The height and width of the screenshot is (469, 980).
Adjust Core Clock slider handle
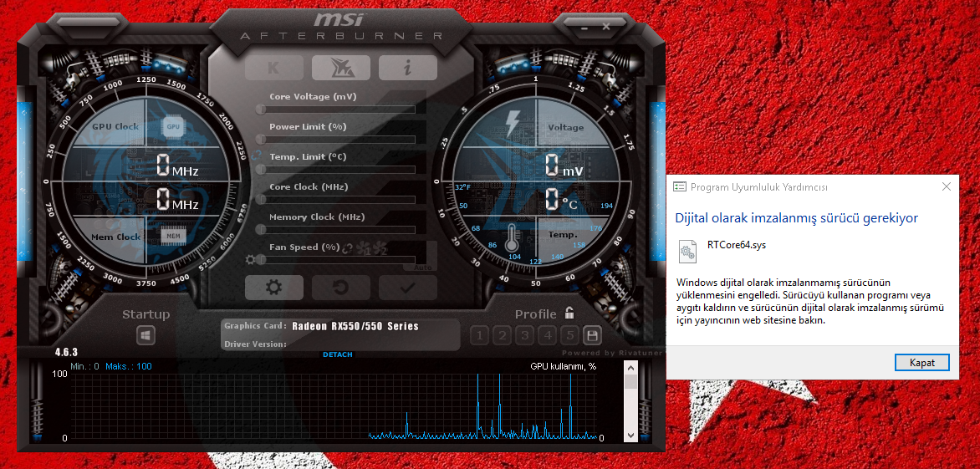[260, 199]
